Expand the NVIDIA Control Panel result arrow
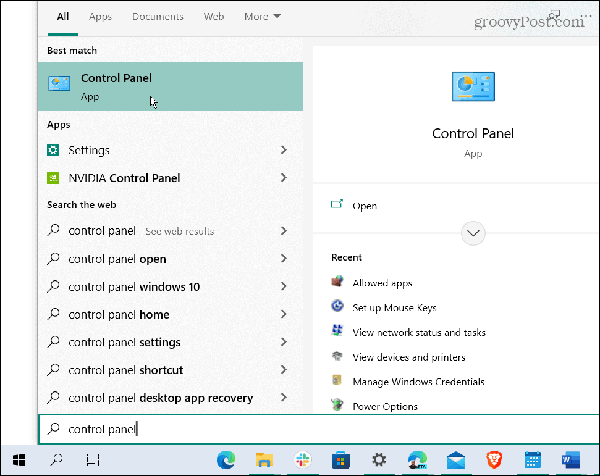Screen dimensions: 600x476 (284, 178)
